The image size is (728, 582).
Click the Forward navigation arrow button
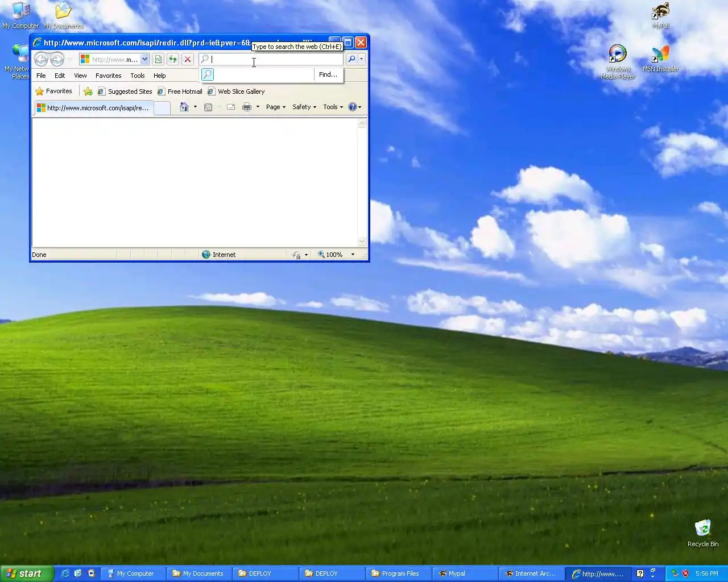pyautogui.click(x=57, y=59)
